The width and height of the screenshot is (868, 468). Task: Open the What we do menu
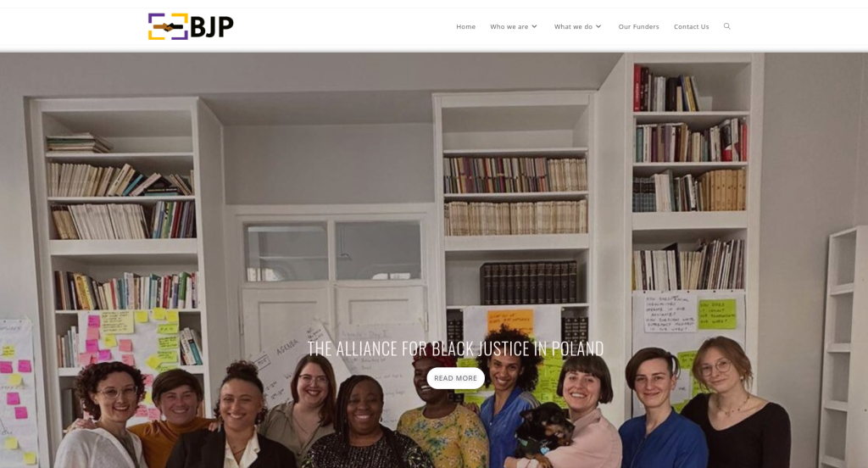click(573, 26)
